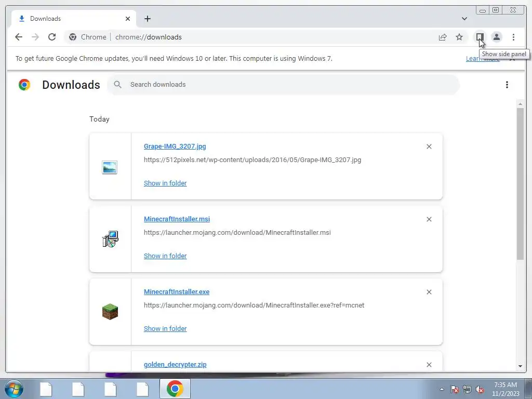Show Grape-IMG_3207.jpg in folder
This screenshot has width=532, height=399.
tap(165, 183)
